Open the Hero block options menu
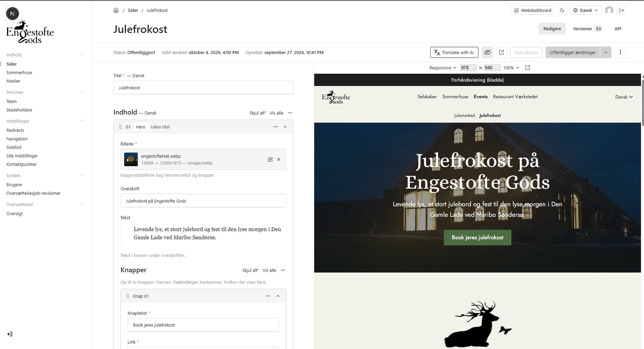Image resolution: width=644 pixels, height=349 pixels. click(275, 127)
